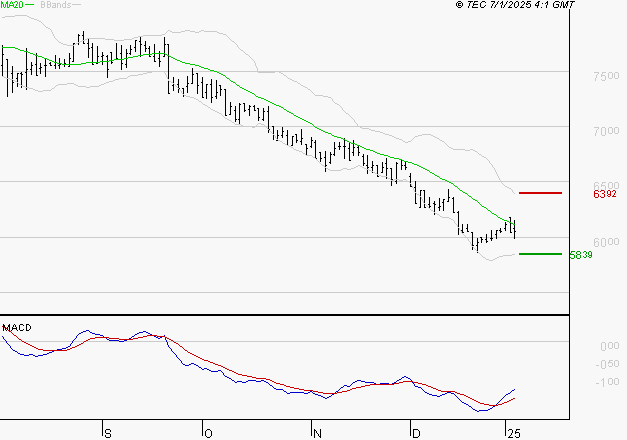Click the TEC copyright timestamp text
The height and width of the screenshot is (440, 627).
(x=515, y=5)
